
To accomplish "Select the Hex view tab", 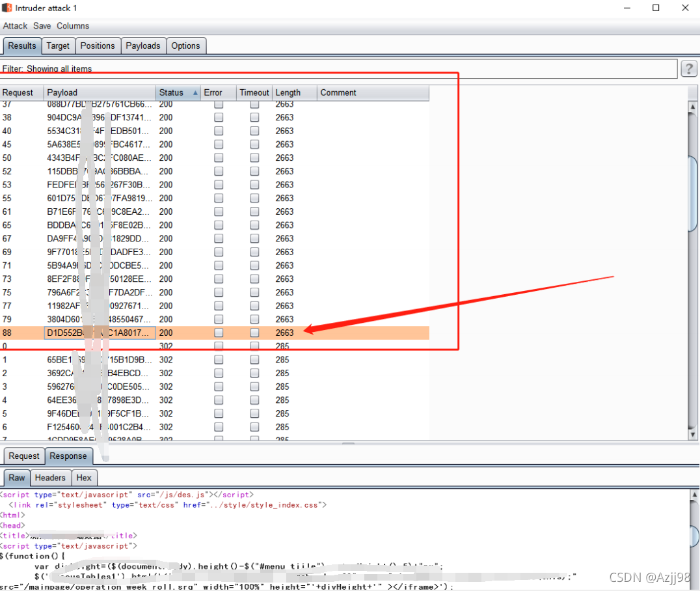I will 84,478.
